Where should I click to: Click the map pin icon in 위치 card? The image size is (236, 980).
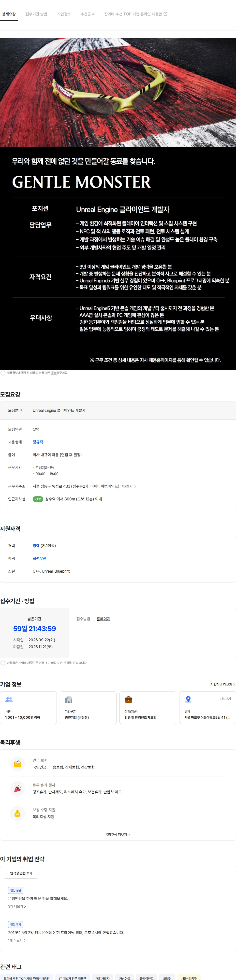[188, 700]
